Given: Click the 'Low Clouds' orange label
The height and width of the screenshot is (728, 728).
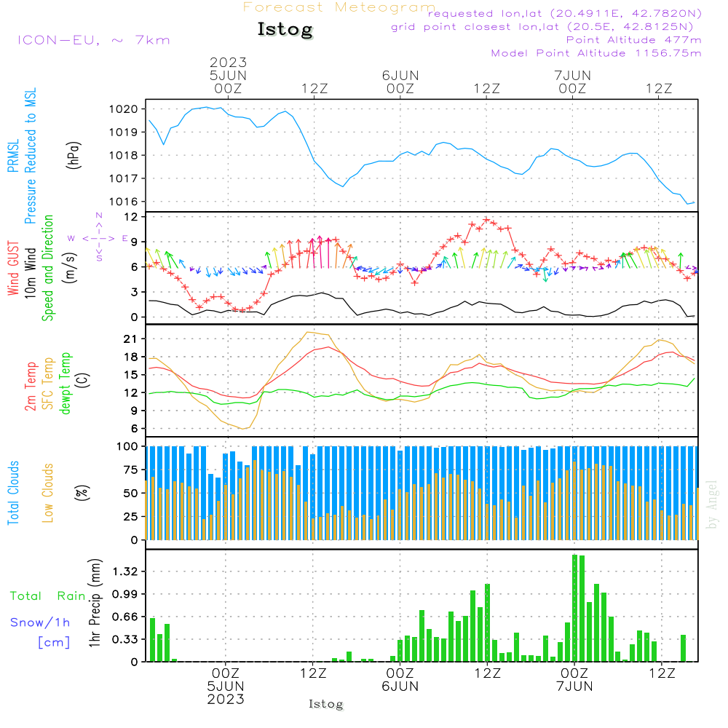Looking at the screenshot, I should 48,493.
